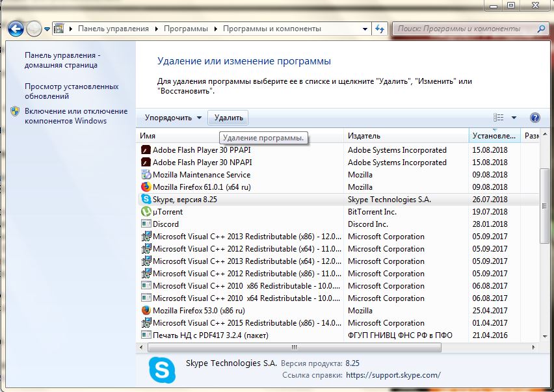This screenshot has height=392, width=554.
Task: Click publisher "BitTorrent Inc."
Action: (x=372, y=212)
